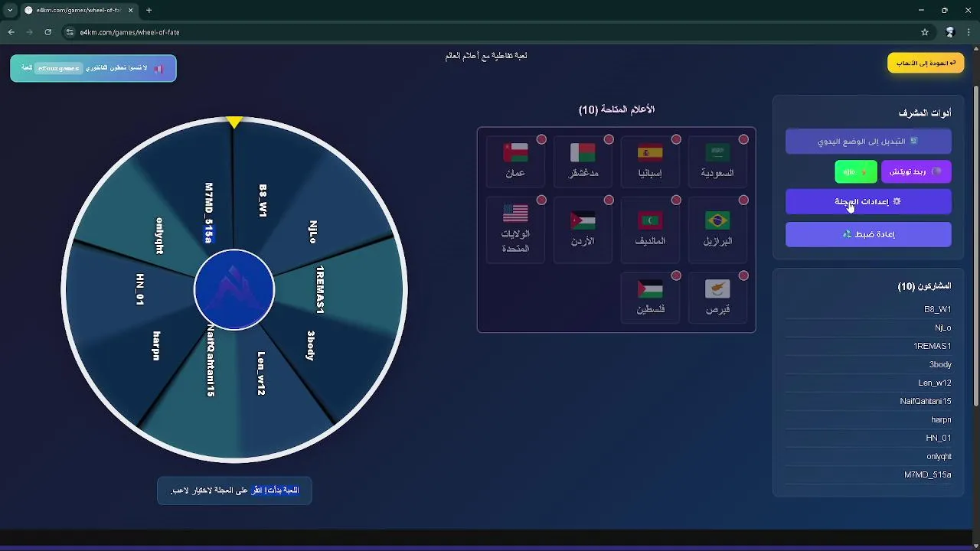This screenshot has height=551, width=980.
Task: Toggle the red dot on Maldives card
Action: click(x=676, y=200)
